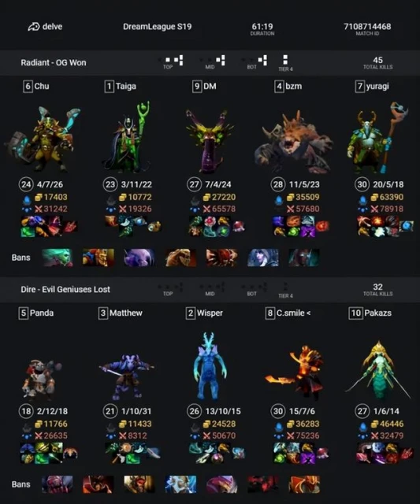
Task: Select the Dire - Evil Geniuses Lost header
Action: pyautogui.click(x=65, y=289)
